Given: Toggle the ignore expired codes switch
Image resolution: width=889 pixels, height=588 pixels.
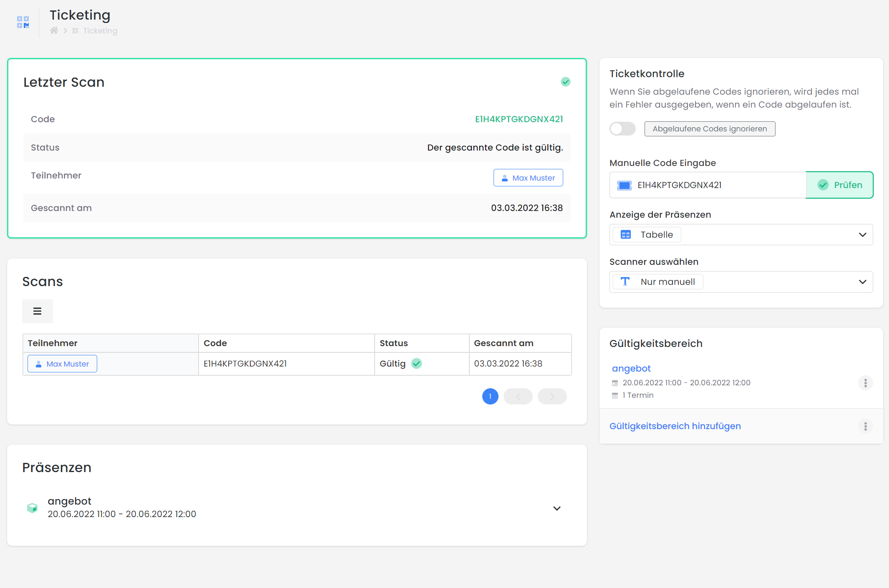Looking at the screenshot, I should [x=622, y=129].
